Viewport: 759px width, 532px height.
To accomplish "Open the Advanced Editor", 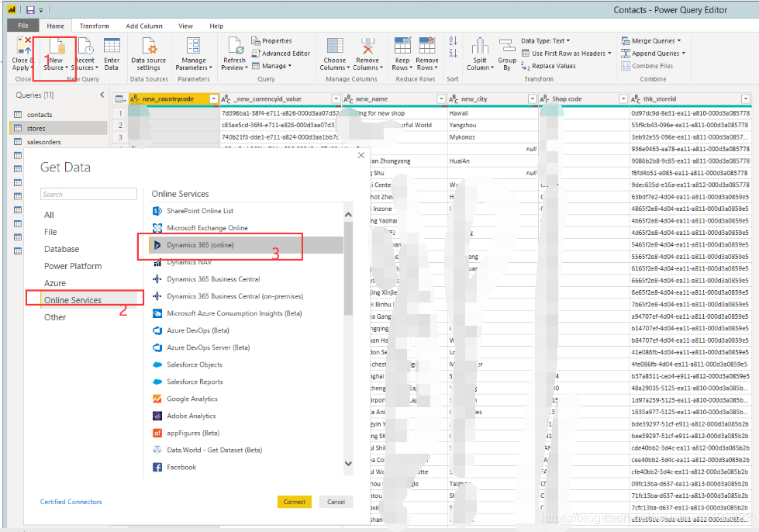I will (x=281, y=54).
